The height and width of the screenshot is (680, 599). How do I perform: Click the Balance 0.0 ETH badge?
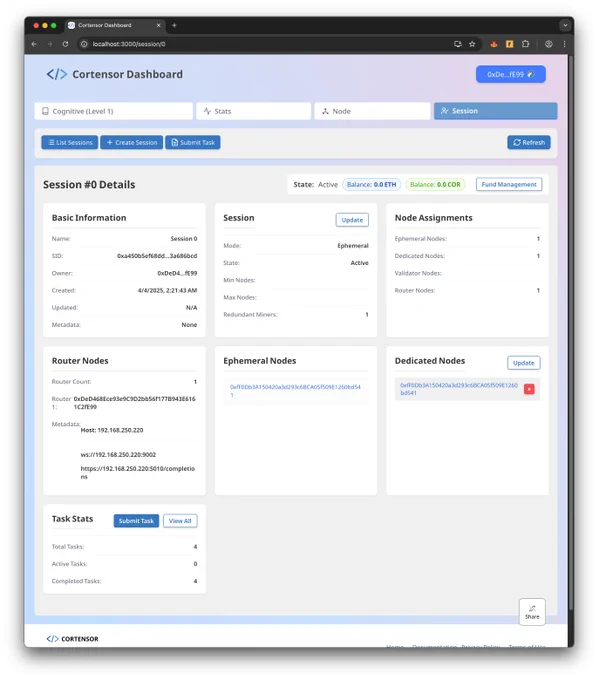371,184
